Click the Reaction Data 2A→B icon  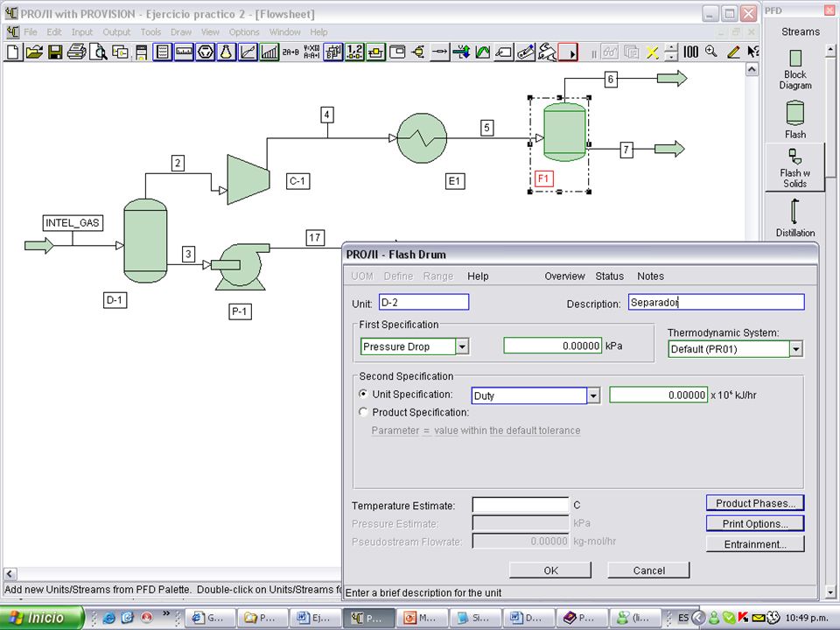point(290,52)
